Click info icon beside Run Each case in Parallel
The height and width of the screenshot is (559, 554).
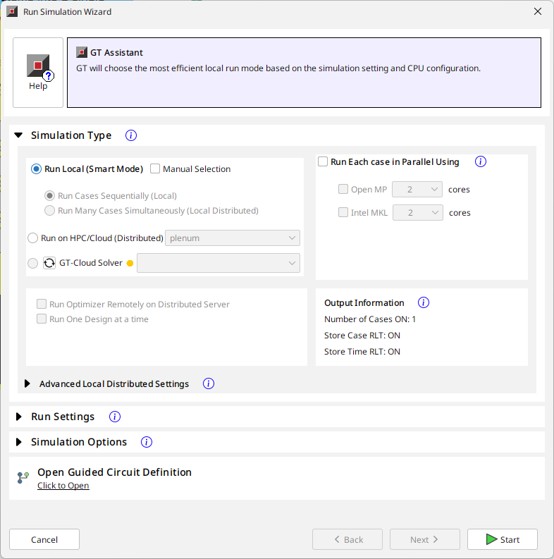(481, 162)
